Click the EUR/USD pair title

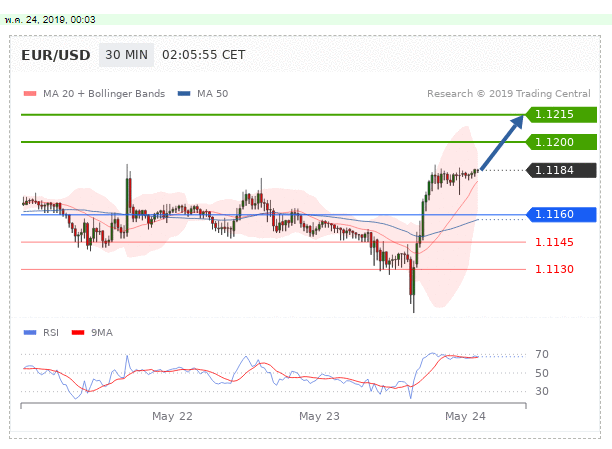[56, 55]
